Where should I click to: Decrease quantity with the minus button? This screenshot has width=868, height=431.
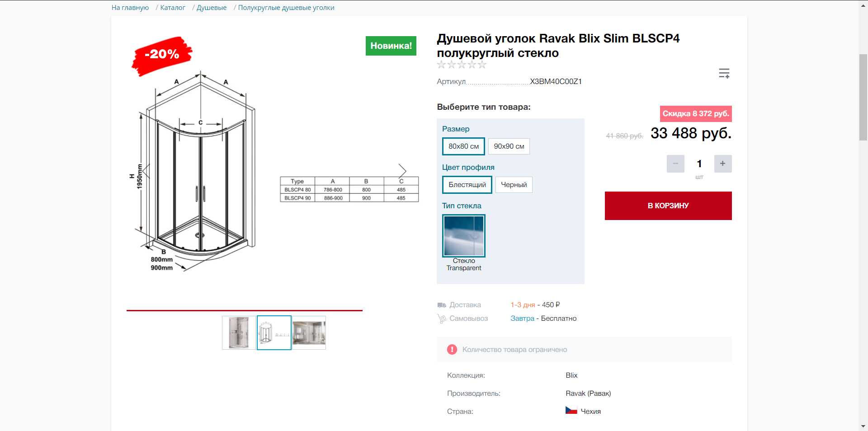[675, 164]
